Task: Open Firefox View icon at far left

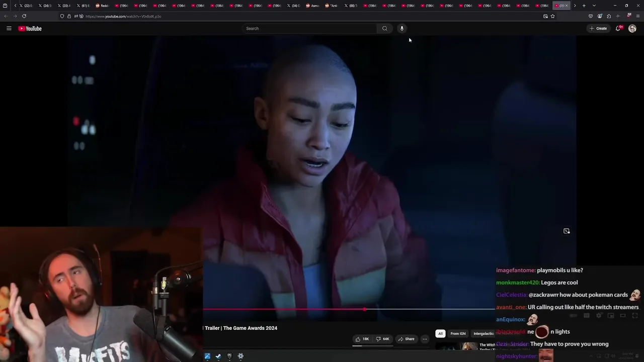Action: [x=5, y=6]
